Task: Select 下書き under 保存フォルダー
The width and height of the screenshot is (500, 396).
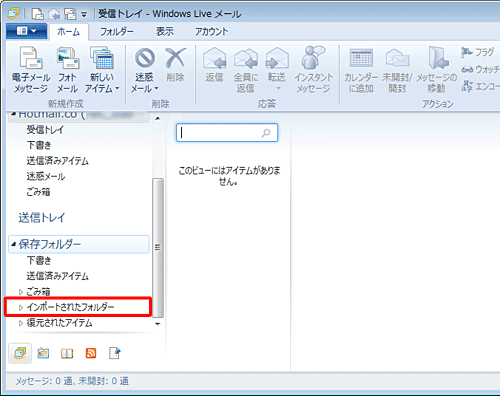Action: 39,260
